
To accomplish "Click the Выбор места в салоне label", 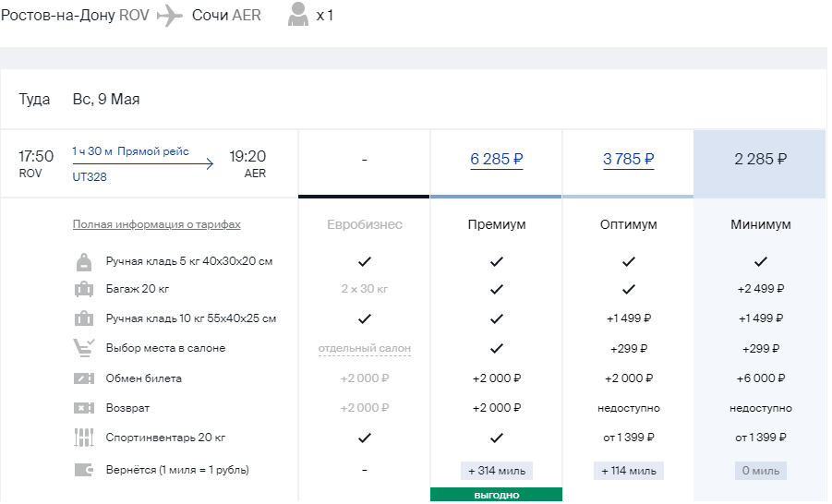I will coord(165,349).
